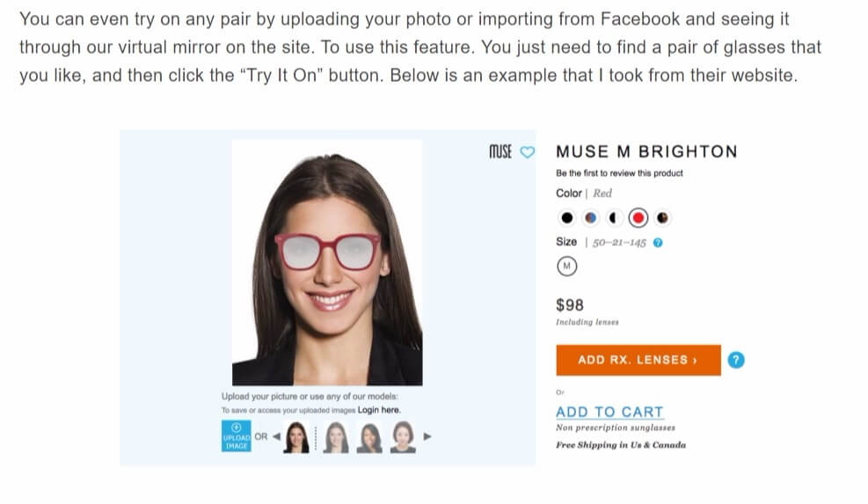Choose the dark tortoise color swatch
The width and height of the screenshot is (868, 504).
click(x=662, y=217)
